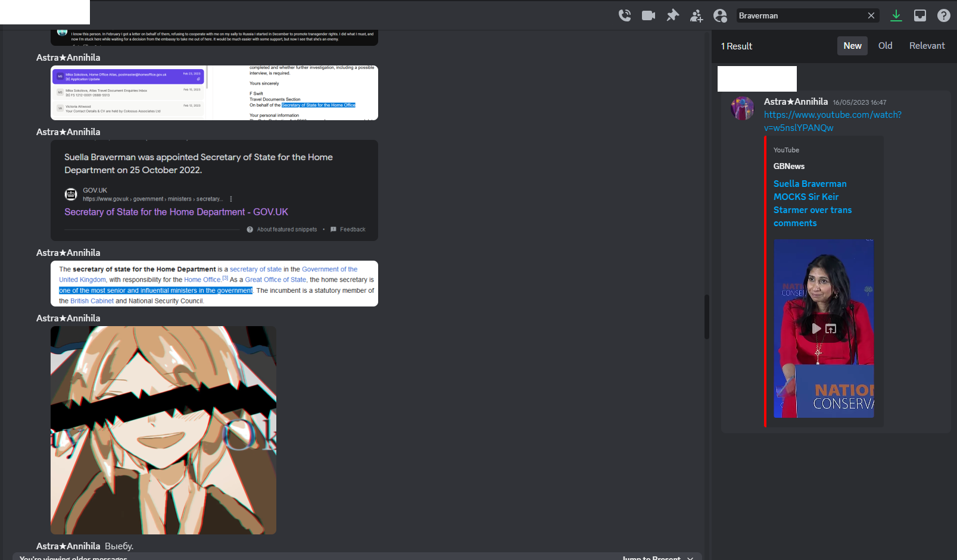This screenshot has height=560, width=957.
Task: Click Astra★Annihila name above the GOV.UK snippet
Action: 68,132
